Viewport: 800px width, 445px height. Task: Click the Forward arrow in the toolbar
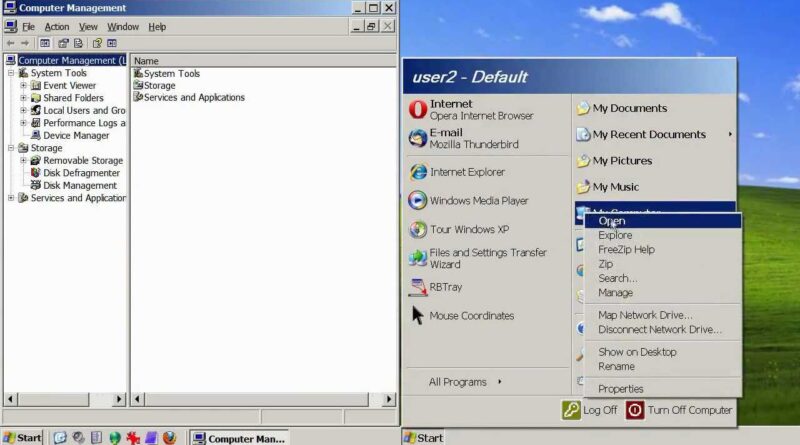tap(24, 43)
